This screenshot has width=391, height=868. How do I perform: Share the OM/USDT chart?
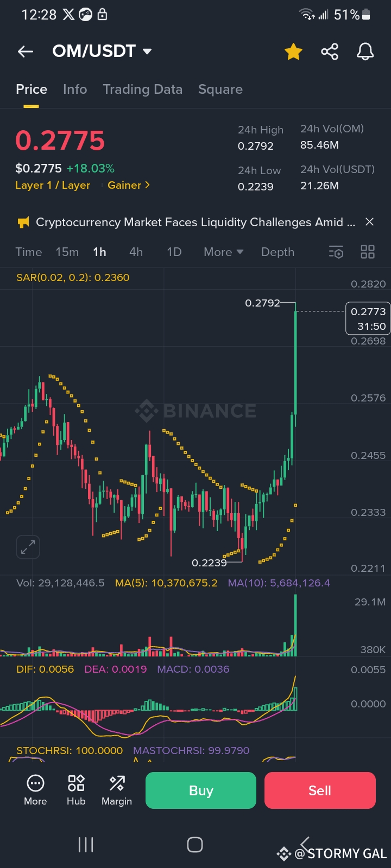(330, 52)
